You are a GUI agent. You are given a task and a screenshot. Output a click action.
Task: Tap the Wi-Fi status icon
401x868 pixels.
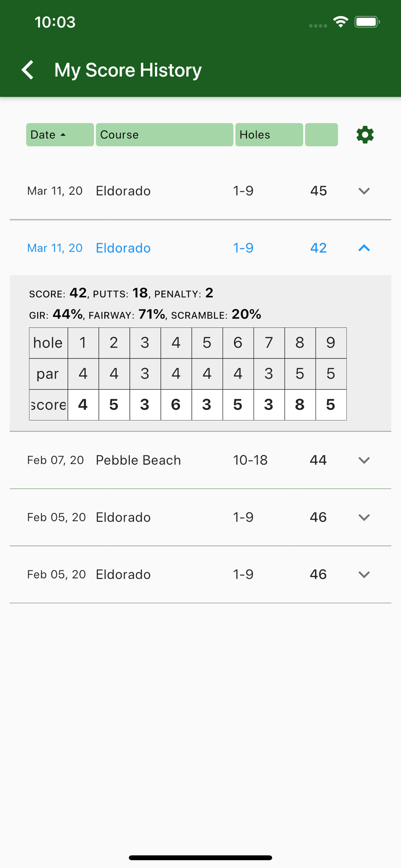point(341,22)
